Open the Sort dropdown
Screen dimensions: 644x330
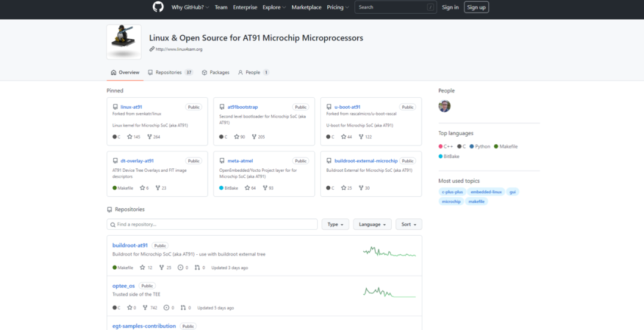[x=408, y=224]
